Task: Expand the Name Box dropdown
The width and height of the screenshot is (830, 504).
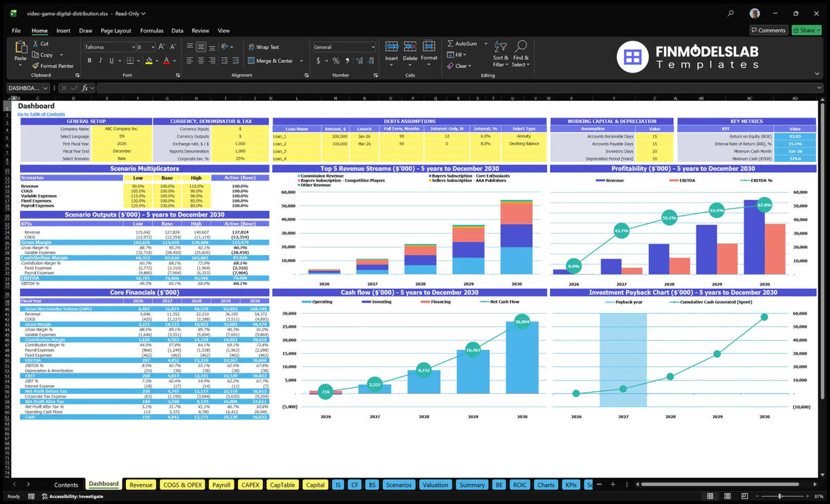Action: 46,88
